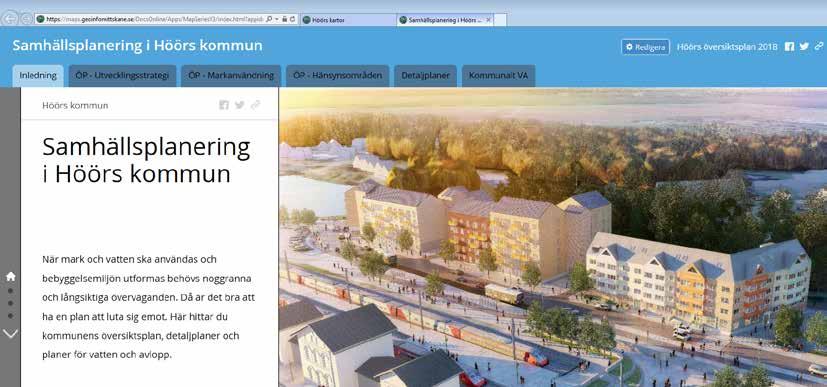This screenshot has width=827, height=387.
Task: Click link icon in Höörs kommun panel
Action: 256,105
